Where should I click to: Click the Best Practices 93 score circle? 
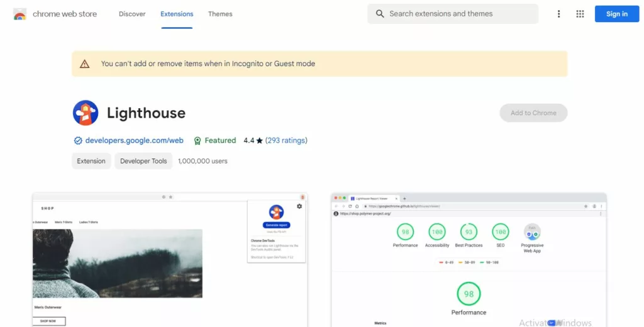[x=469, y=231]
